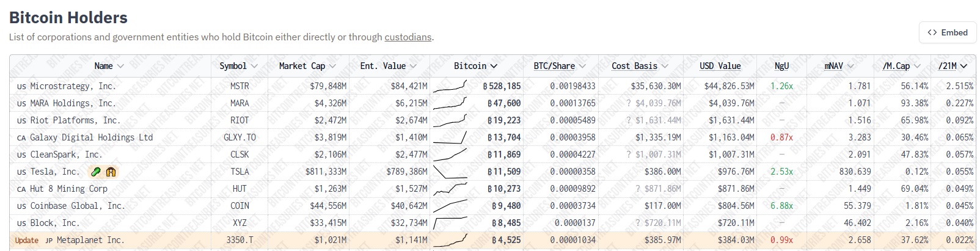The image size is (980, 251).
Task: Open the Tesla, Inc. company name
Action: pos(55,172)
